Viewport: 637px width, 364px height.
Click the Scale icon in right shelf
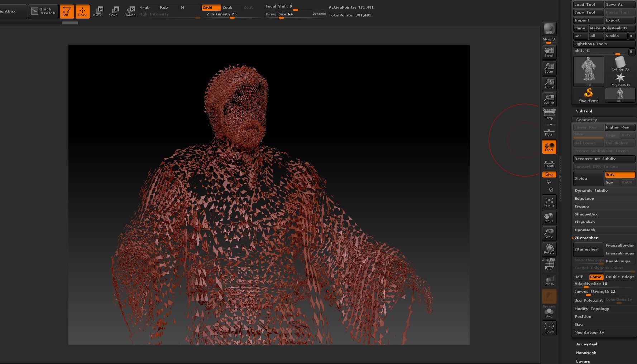point(549,233)
